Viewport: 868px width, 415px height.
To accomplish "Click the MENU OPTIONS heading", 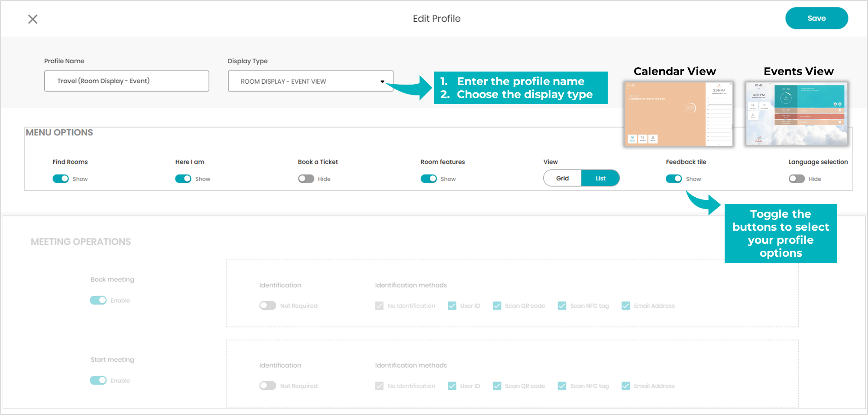I will click(59, 133).
